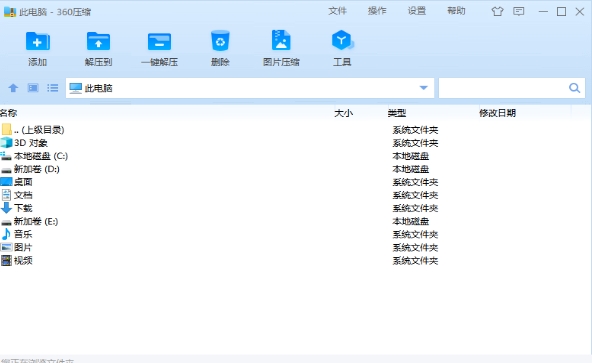
Task: Open the 文件 menu
Action: click(x=337, y=11)
